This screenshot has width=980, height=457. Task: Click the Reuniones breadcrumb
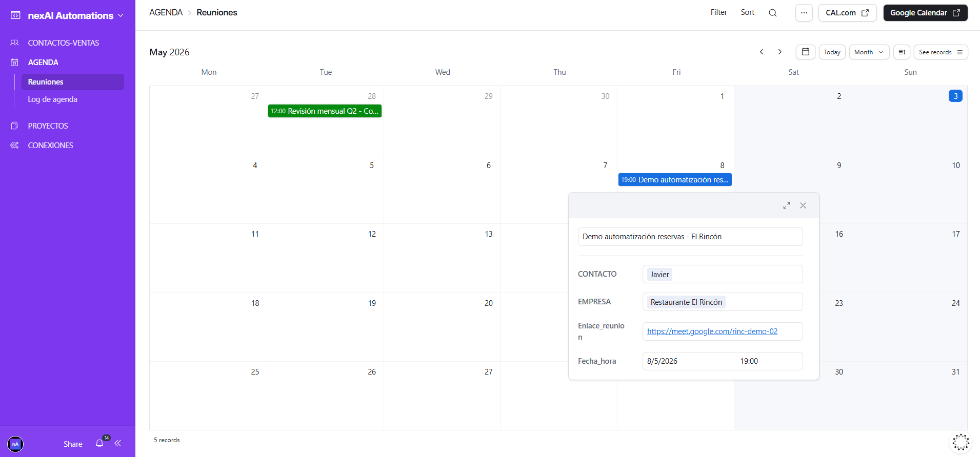(216, 12)
